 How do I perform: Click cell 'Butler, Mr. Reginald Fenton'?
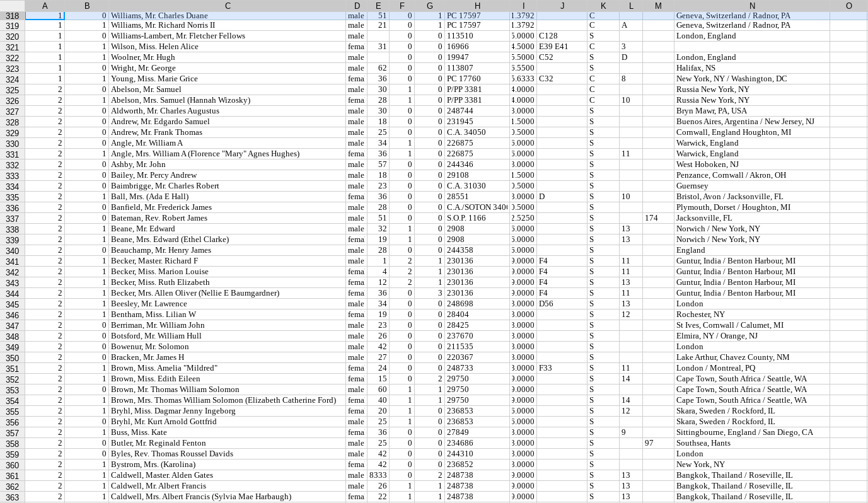[228, 443]
